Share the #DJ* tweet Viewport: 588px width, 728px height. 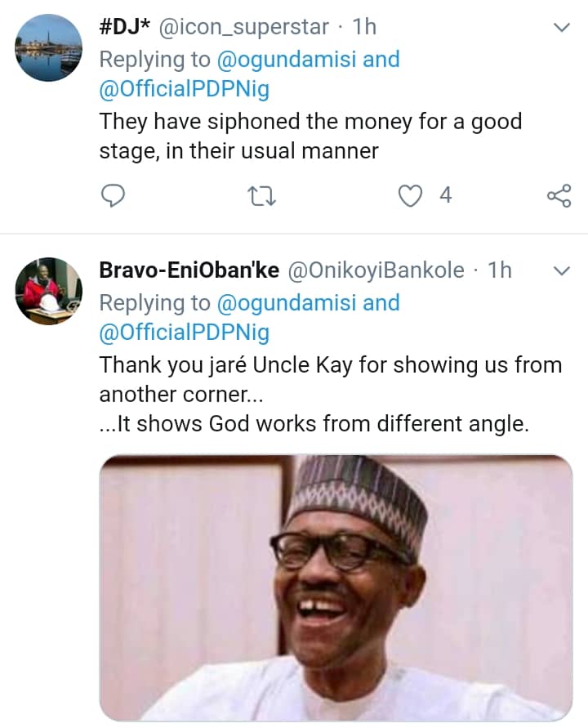[559, 195]
